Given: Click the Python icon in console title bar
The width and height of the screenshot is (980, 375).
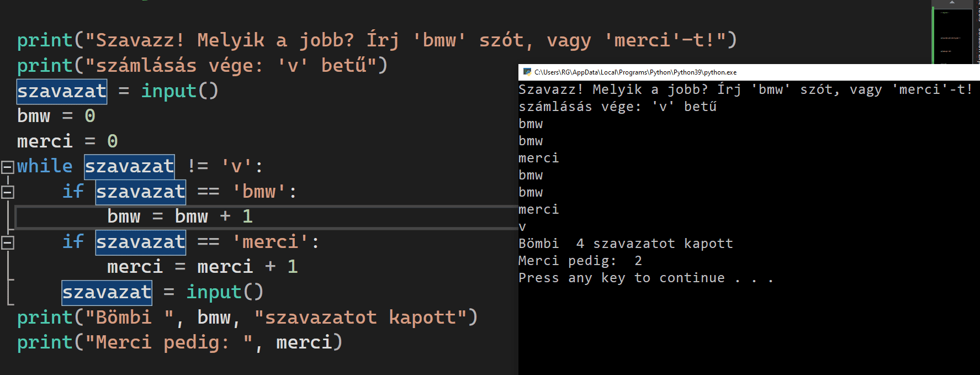Looking at the screenshot, I should coord(527,72).
